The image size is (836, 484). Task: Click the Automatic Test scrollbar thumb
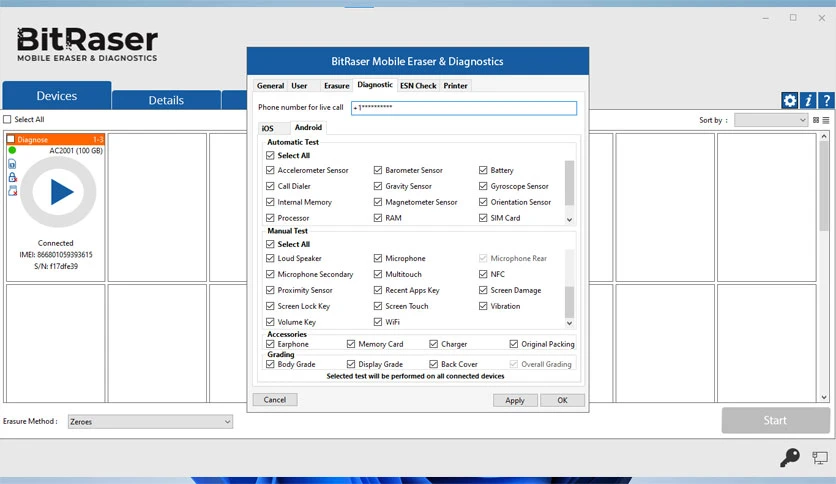(569, 183)
